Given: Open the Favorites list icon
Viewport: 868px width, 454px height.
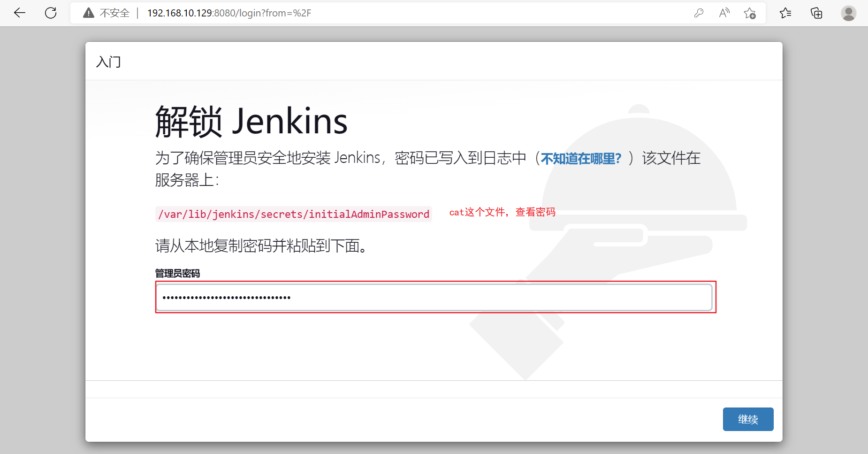Looking at the screenshot, I should pyautogui.click(x=785, y=13).
